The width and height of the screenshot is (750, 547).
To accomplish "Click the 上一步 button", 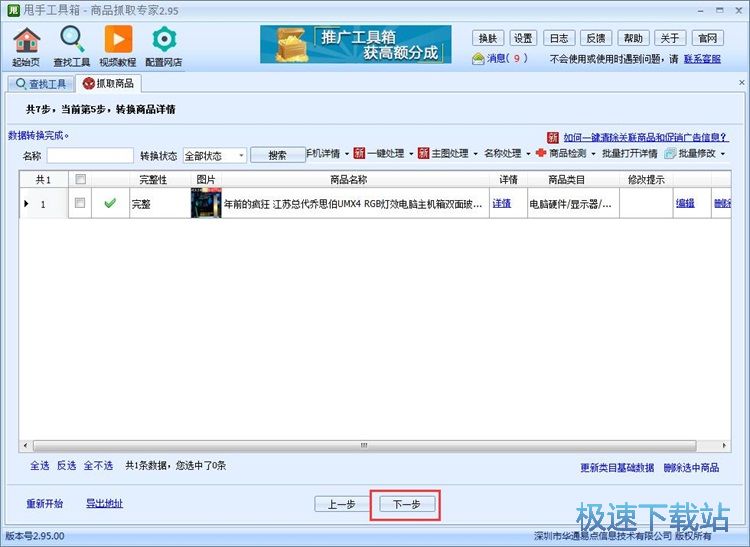I will [342, 504].
